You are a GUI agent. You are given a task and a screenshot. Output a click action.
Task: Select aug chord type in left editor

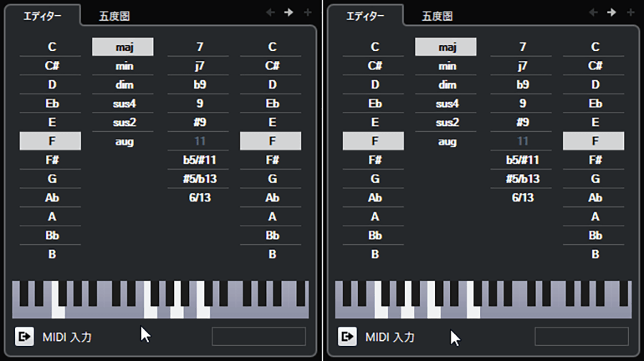point(123,141)
